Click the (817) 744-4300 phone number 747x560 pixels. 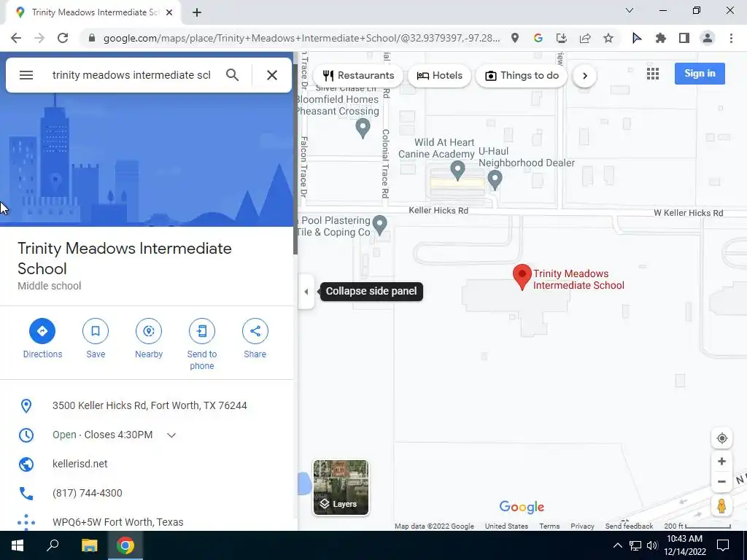coord(88,494)
